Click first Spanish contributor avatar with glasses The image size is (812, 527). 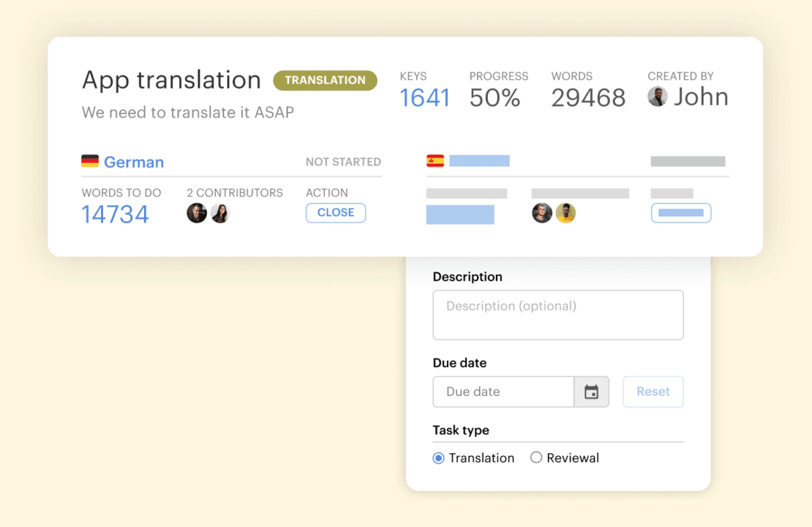point(542,213)
